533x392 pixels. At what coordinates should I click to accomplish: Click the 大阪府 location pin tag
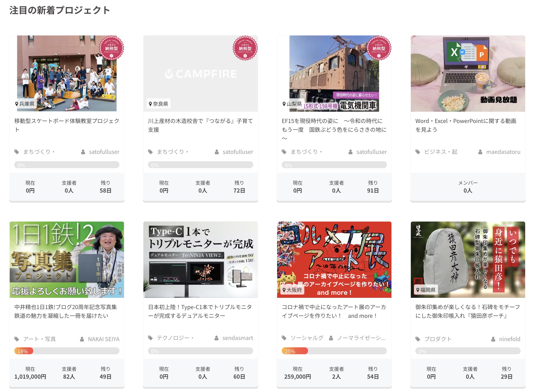pos(292,290)
